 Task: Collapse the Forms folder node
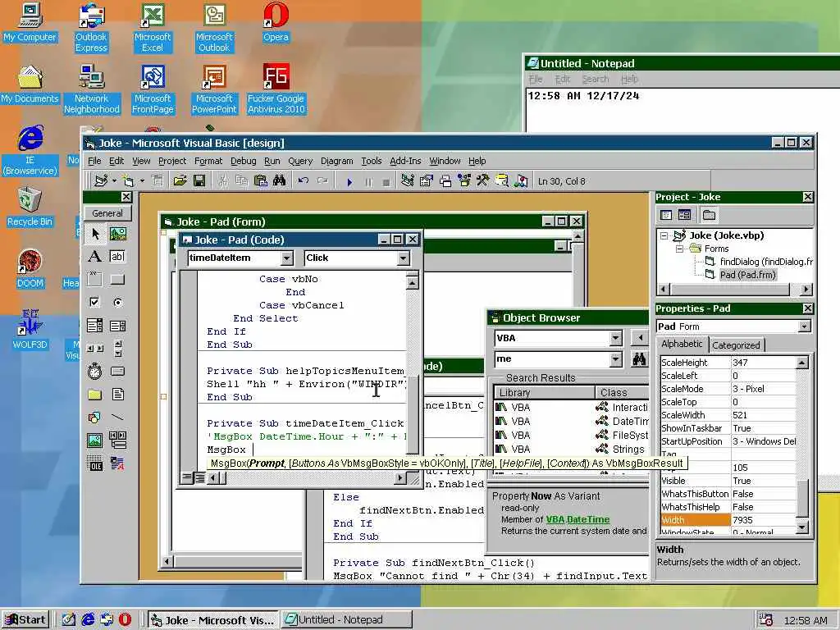[679, 249]
